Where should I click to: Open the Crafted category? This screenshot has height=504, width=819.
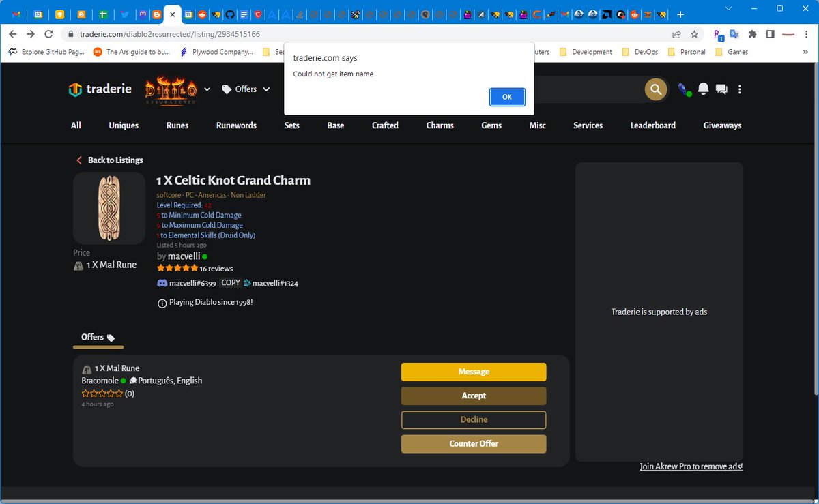[x=385, y=125]
